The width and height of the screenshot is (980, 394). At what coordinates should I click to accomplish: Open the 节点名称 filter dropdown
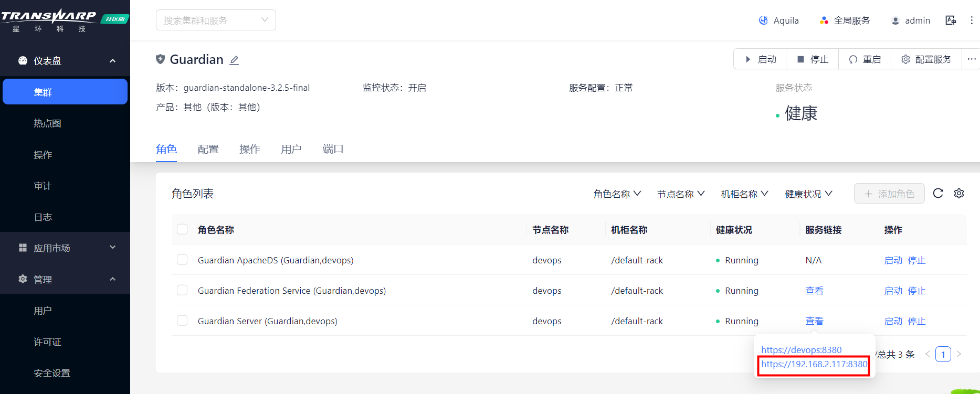[x=681, y=194]
